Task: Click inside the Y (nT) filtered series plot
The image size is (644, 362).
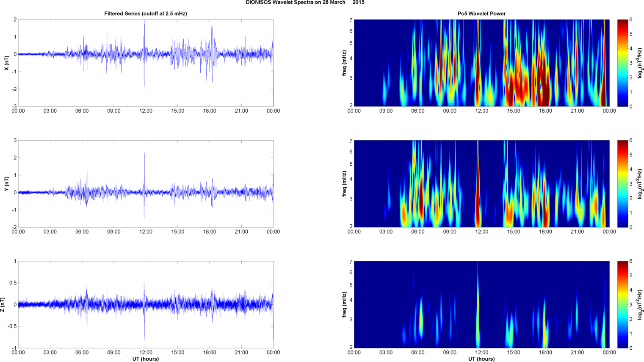Action: pos(146,184)
